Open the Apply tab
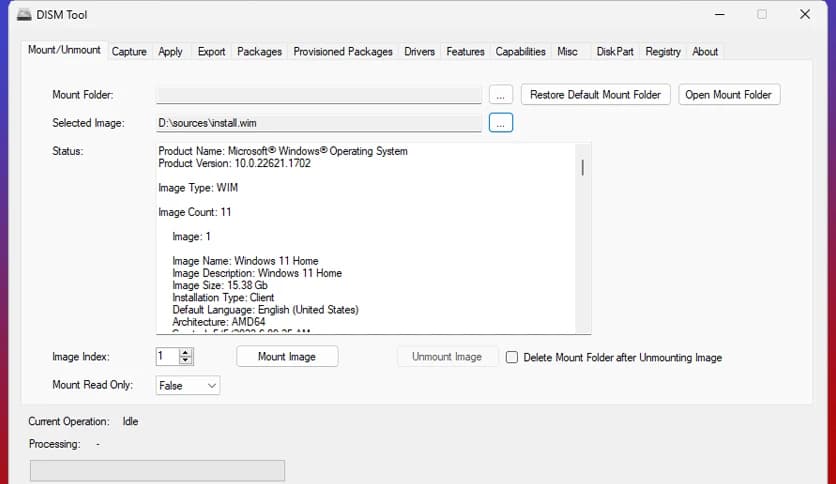 pyautogui.click(x=170, y=52)
